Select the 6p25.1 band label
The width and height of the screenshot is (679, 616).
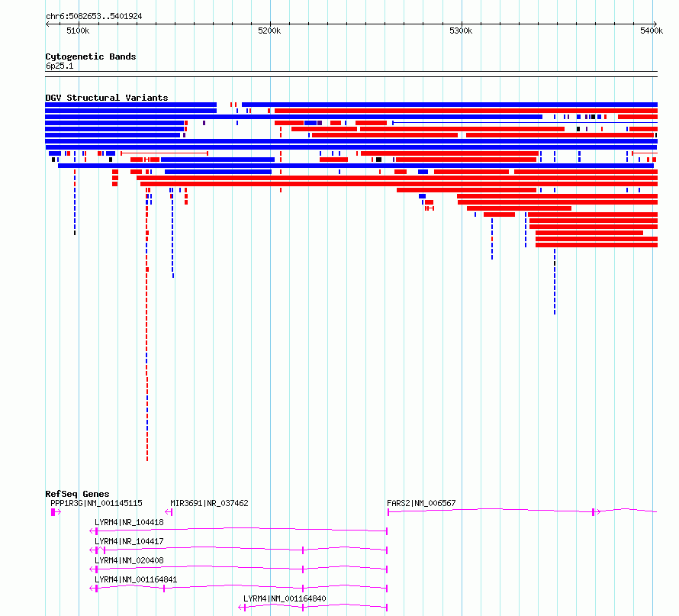tap(60, 66)
